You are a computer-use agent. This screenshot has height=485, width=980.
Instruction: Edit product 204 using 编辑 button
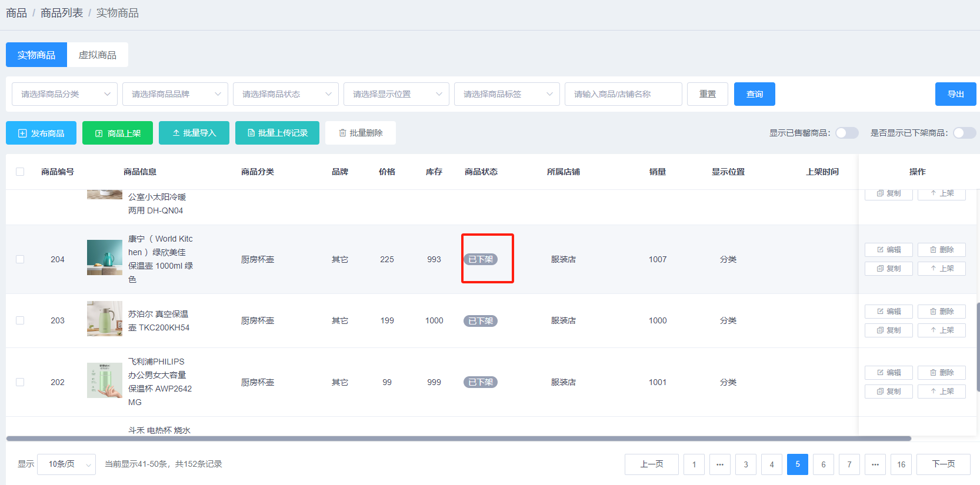point(888,250)
